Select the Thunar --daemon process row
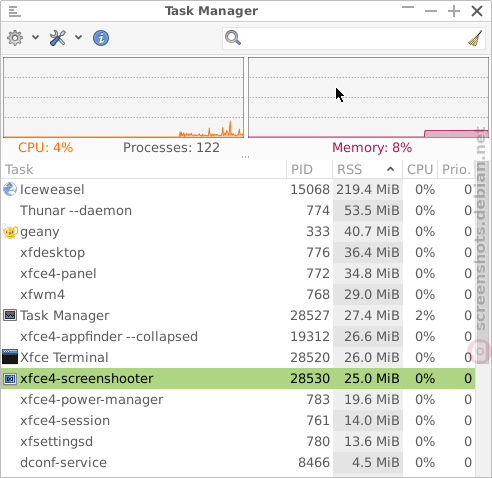The height and width of the screenshot is (478, 492). click(x=238, y=210)
